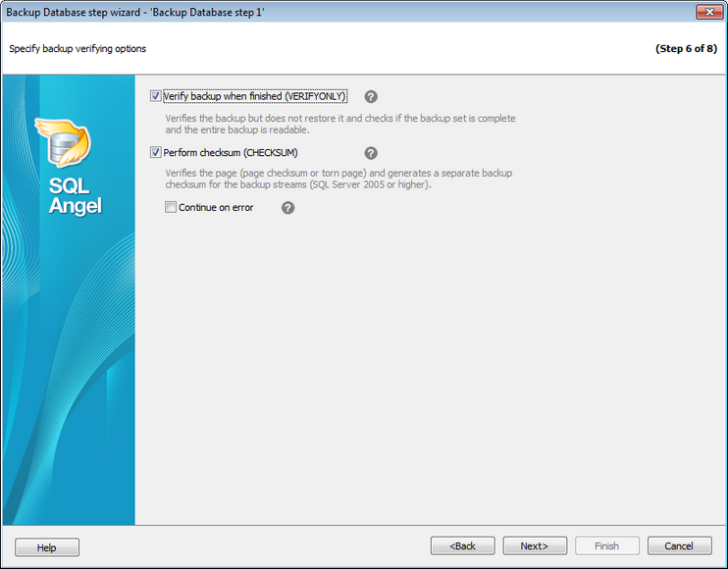Image resolution: width=728 pixels, height=569 pixels.
Task: Go back with the <Back button
Action: pos(462,545)
